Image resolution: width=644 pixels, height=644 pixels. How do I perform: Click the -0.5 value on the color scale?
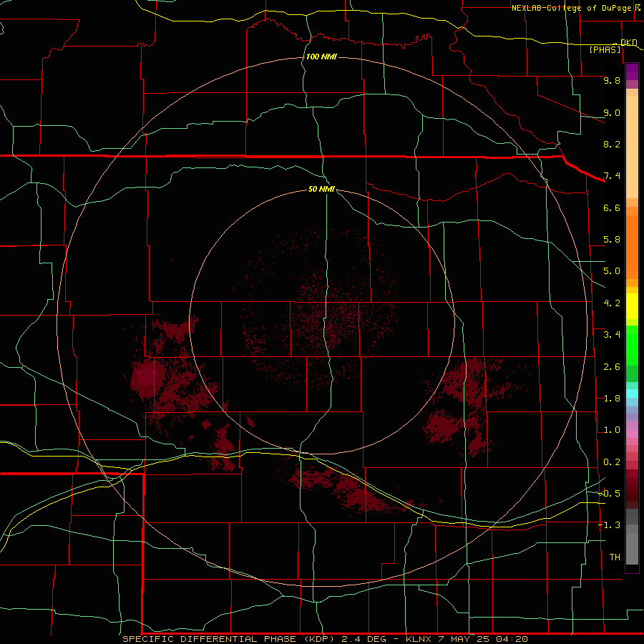point(609,494)
